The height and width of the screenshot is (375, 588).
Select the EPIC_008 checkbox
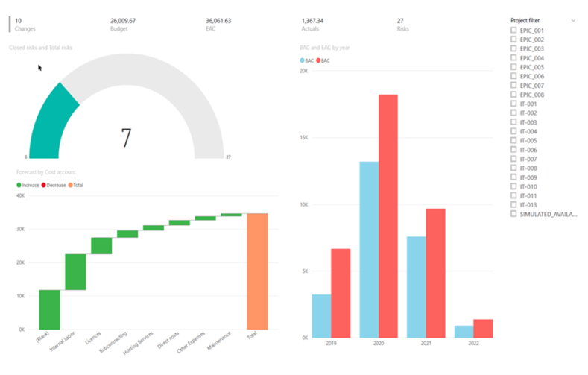pyautogui.click(x=513, y=95)
